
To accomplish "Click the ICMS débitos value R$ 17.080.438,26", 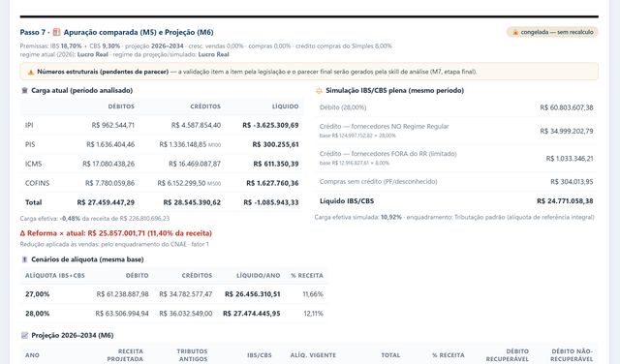I will (x=108, y=164).
